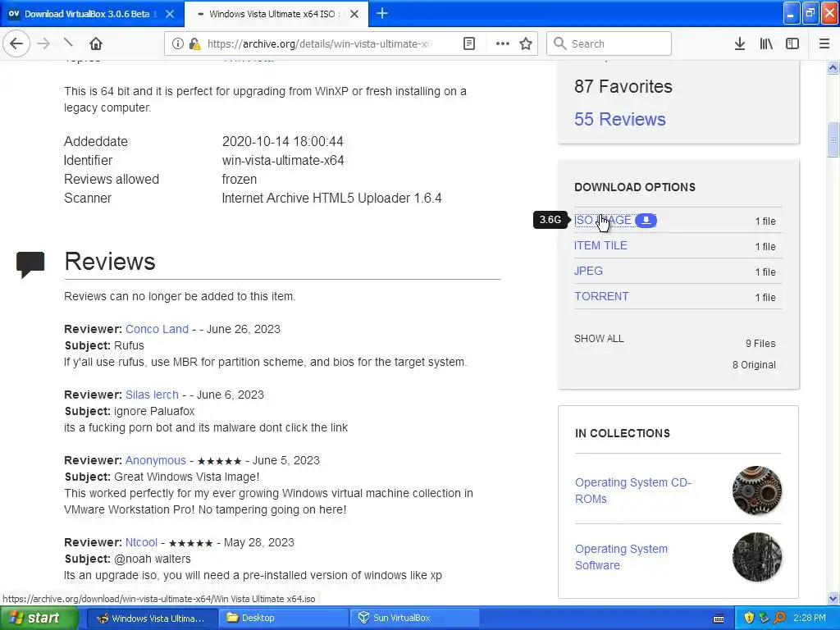Download the TORRENT file
Image resolution: width=840 pixels, height=630 pixels.
pyautogui.click(x=601, y=296)
